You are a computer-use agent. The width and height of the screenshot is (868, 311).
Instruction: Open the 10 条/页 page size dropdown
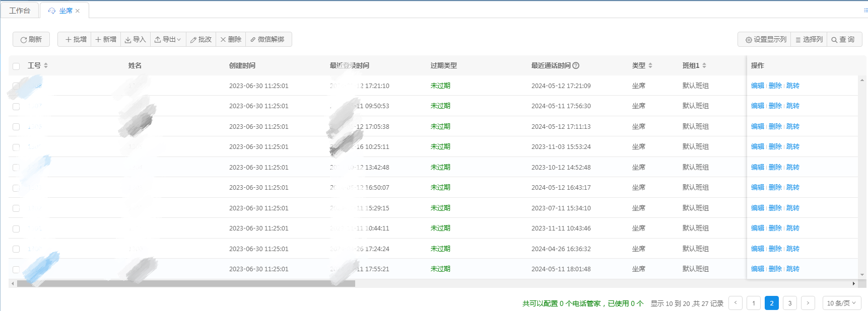(x=841, y=303)
